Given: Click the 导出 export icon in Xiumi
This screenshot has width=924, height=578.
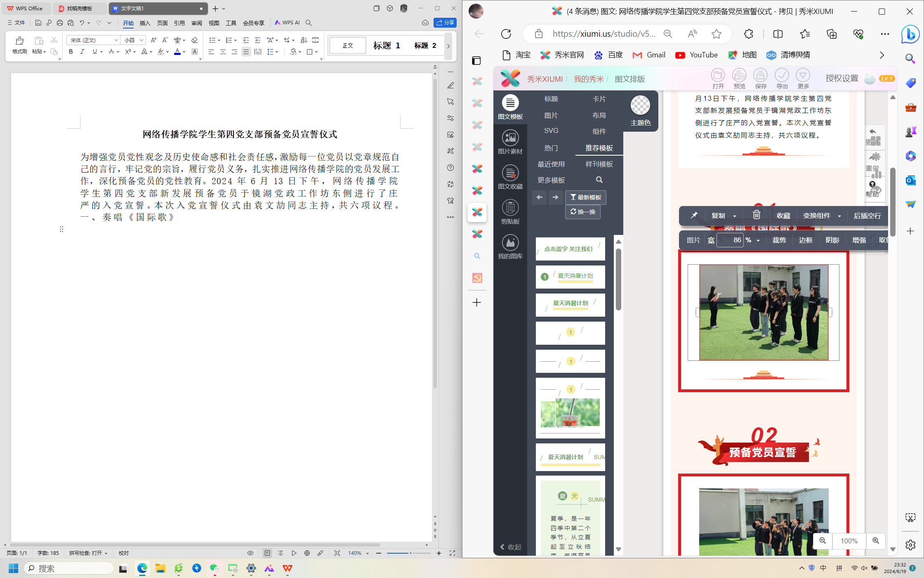Looking at the screenshot, I should pyautogui.click(x=782, y=78).
